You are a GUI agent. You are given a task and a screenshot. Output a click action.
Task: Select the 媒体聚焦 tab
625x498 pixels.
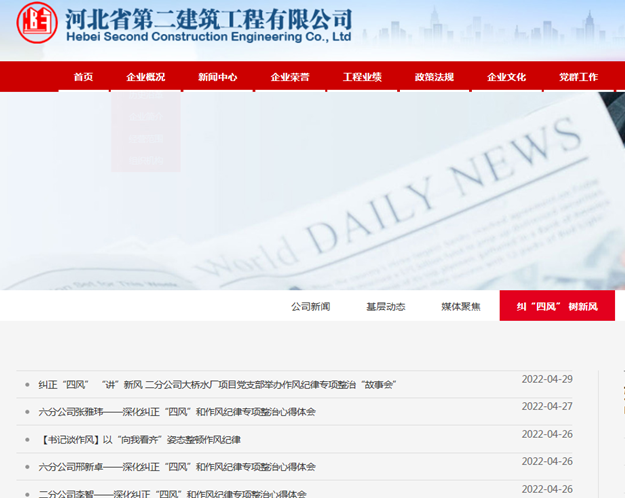(461, 307)
